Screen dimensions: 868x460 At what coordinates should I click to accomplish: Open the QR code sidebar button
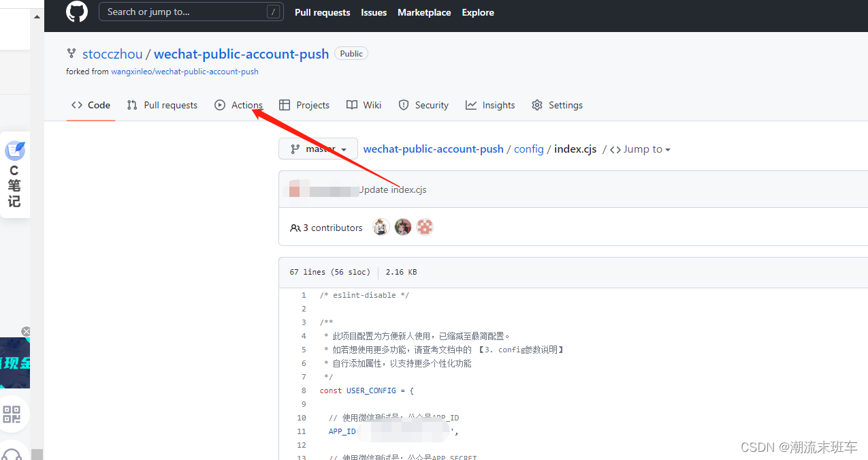pyautogui.click(x=12, y=414)
